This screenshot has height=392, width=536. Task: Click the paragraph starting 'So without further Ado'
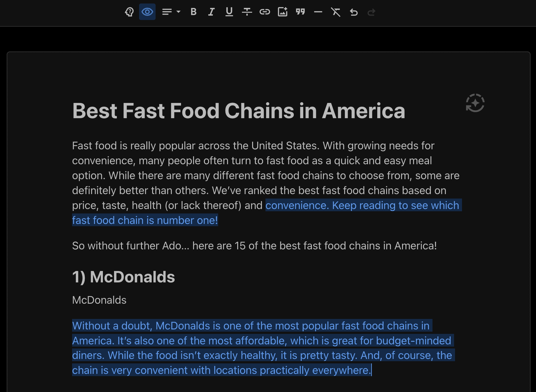coord(254,246)
